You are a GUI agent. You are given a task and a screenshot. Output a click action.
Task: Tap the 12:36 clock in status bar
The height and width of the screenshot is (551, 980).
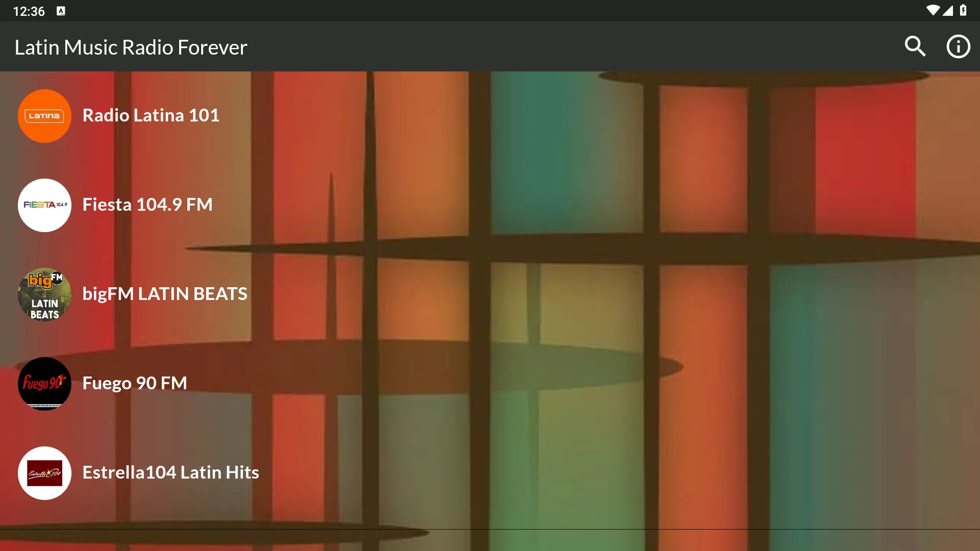click(29, 11)
